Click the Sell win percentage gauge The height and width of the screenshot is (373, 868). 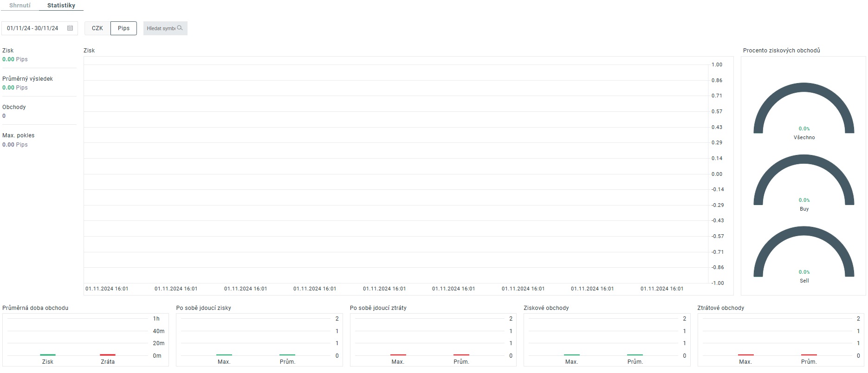click(803, 252)
